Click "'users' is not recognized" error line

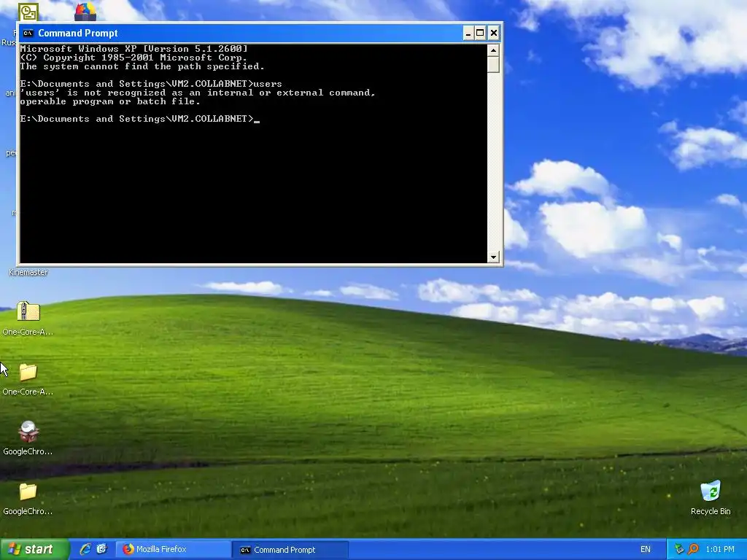[198, 93]
